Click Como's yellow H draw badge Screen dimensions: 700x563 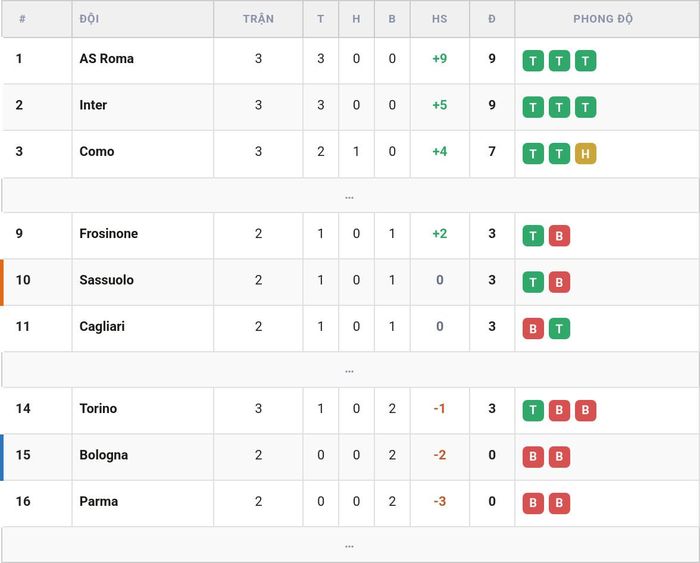click(585, 154)
